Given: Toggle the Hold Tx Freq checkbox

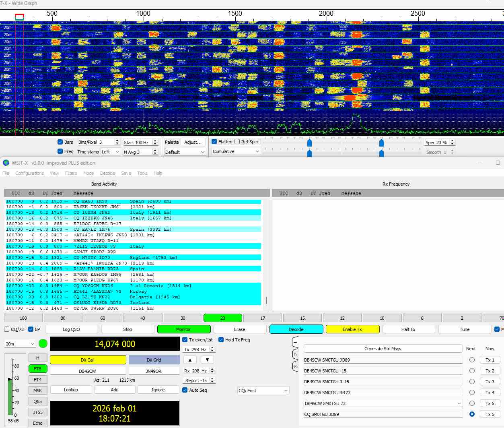Looking at the screenshot, I should (221, 340).
